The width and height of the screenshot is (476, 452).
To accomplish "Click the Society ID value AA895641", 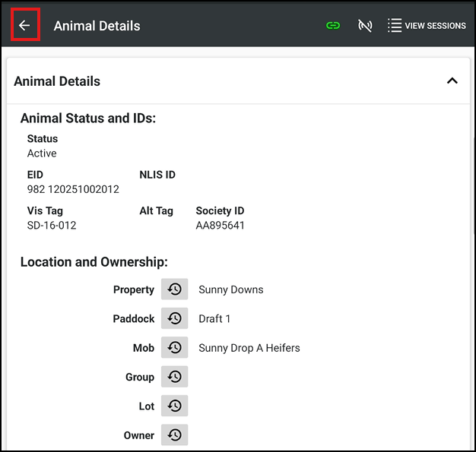I will 220,226.
